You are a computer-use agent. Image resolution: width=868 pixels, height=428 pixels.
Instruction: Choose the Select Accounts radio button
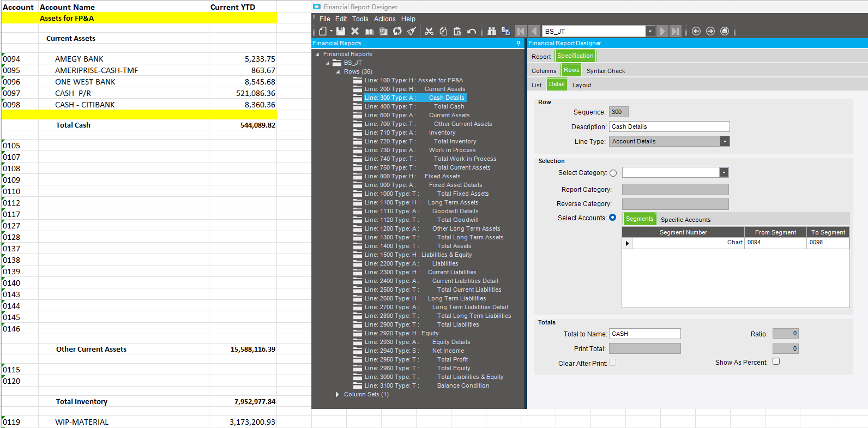click(612, 218)
